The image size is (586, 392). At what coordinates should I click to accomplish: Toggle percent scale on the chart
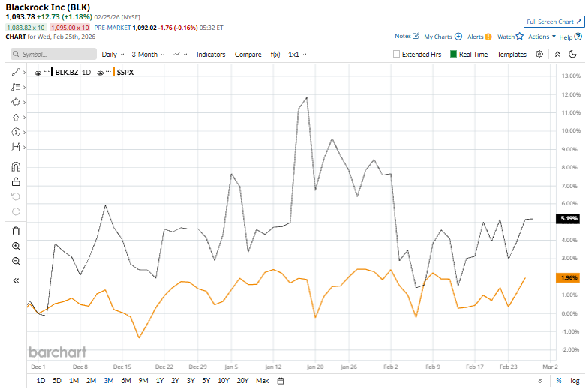559,381
